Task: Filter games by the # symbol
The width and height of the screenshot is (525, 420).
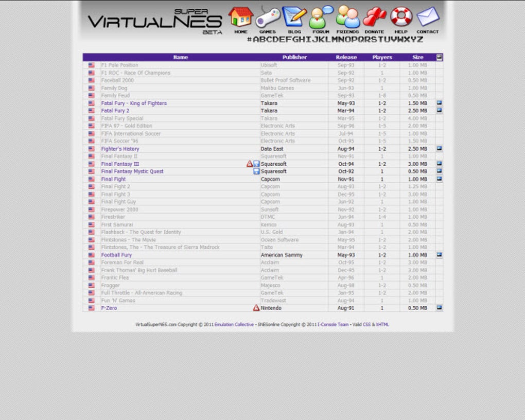Action: click(250, 40)
